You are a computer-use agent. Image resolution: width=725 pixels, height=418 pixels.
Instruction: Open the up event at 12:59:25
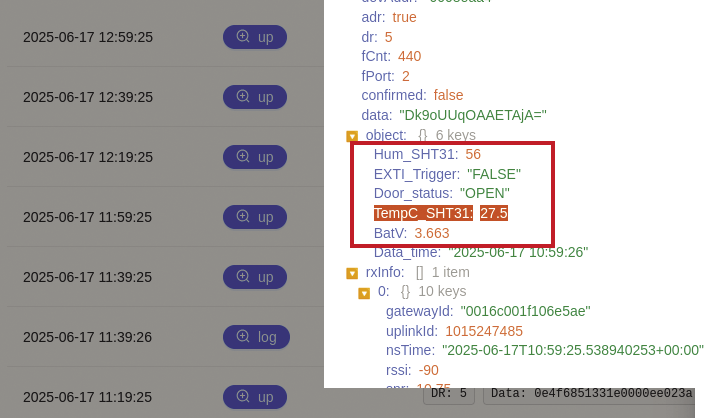point(255,37)
